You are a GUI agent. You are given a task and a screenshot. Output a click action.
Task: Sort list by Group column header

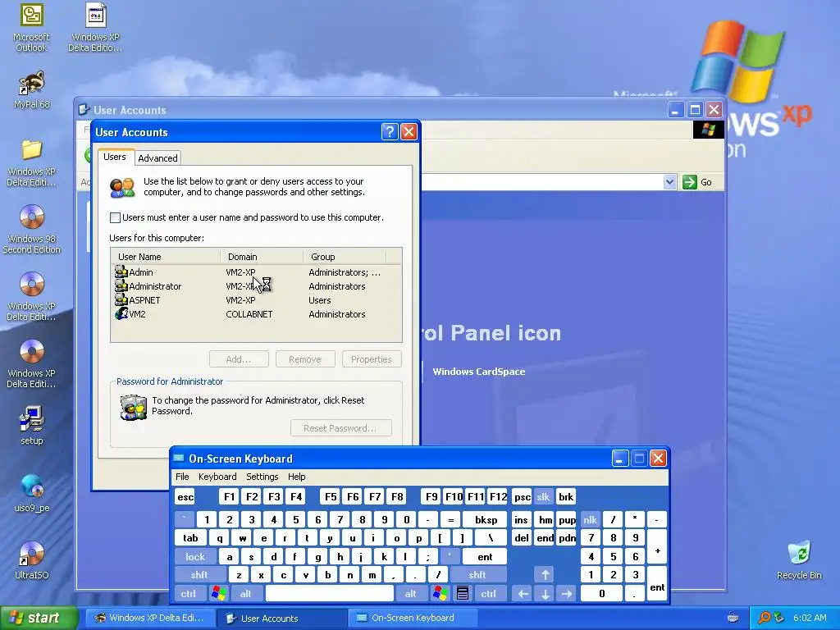(345, 257)
